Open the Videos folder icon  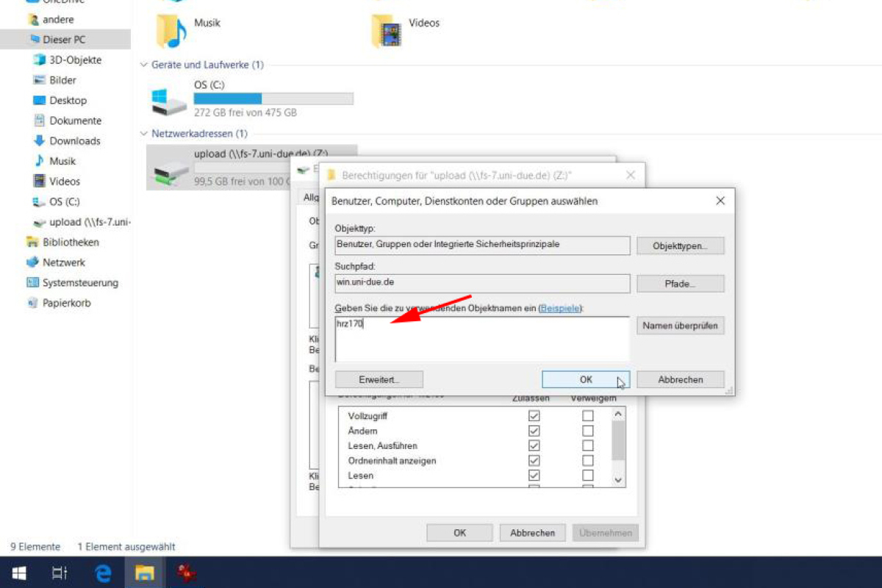point(387,31)
